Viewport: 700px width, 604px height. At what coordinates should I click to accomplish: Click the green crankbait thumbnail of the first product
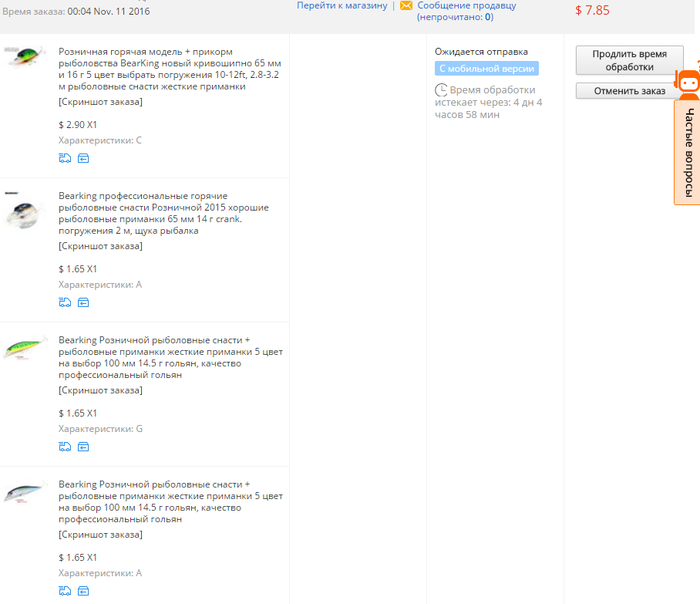(25, 58)
